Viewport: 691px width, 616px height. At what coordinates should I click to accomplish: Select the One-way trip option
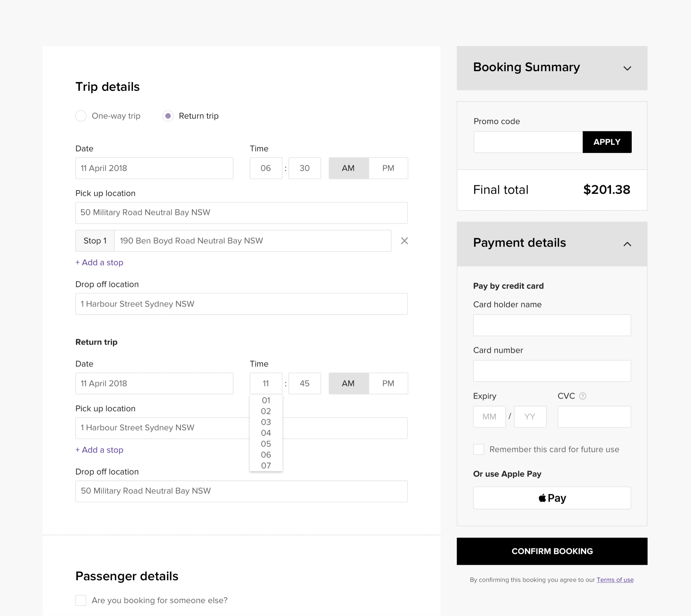[81, 116]
